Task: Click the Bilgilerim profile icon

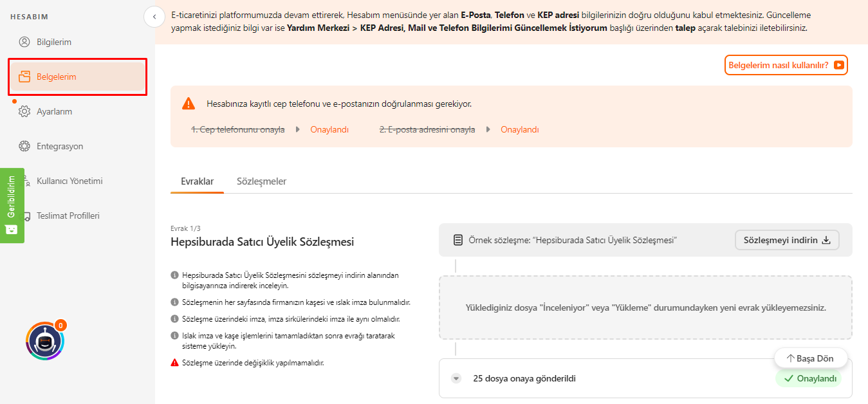Action: tap(24, 42)
